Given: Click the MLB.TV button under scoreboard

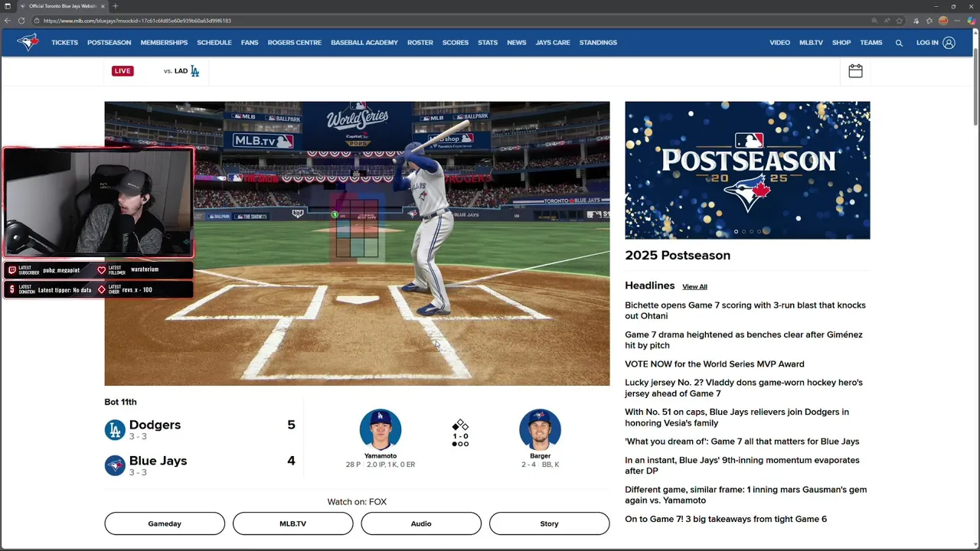Looking at the screenshot, I should coord(292,523).
